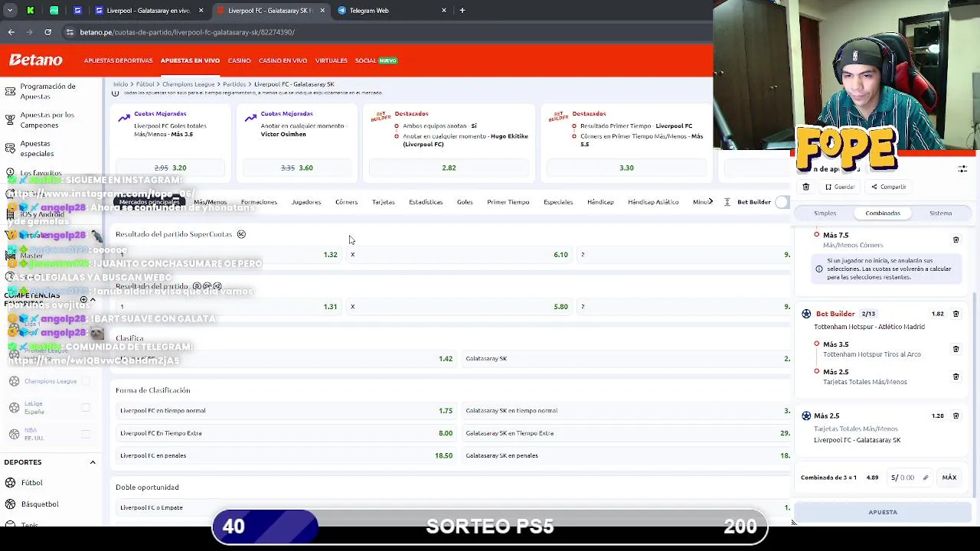Click the Champions League breadcrumb link
The image size is (980, 551).
(x=188, y=84)
